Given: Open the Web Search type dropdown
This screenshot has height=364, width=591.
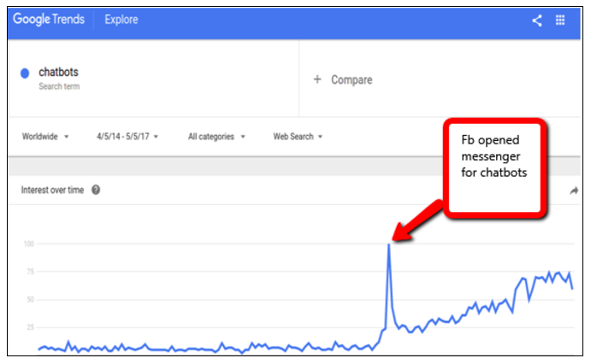Looking at the screenshot, I should [x=298, y=136].
